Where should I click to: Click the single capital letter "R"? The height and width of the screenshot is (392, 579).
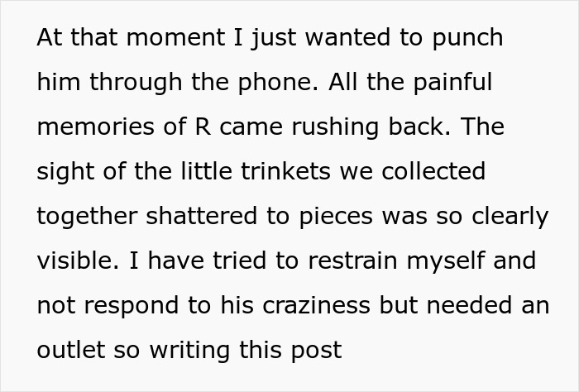coord(203,127)
